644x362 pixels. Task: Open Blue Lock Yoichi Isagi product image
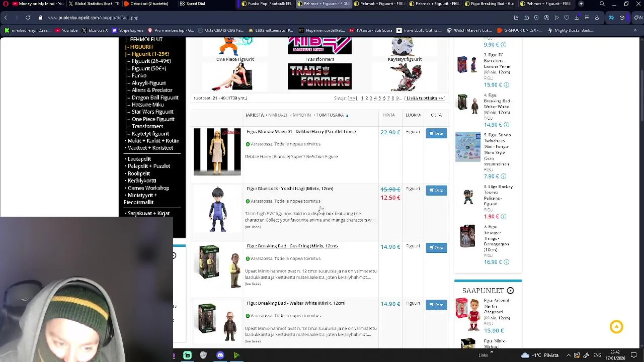point(217,209)
